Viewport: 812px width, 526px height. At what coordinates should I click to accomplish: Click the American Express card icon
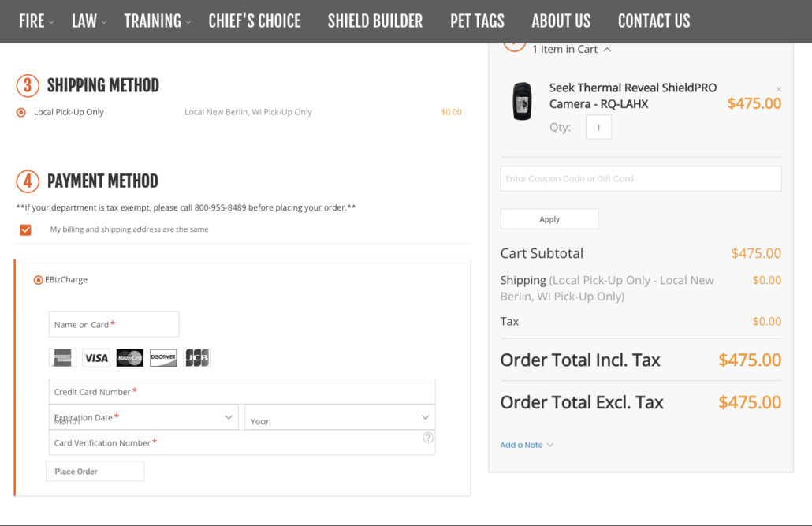coord(62,357)
